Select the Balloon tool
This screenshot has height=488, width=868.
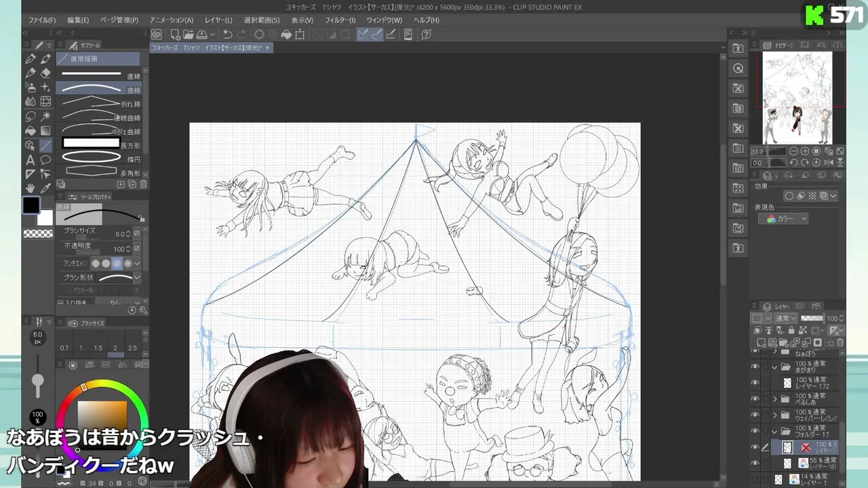[45, 160]
